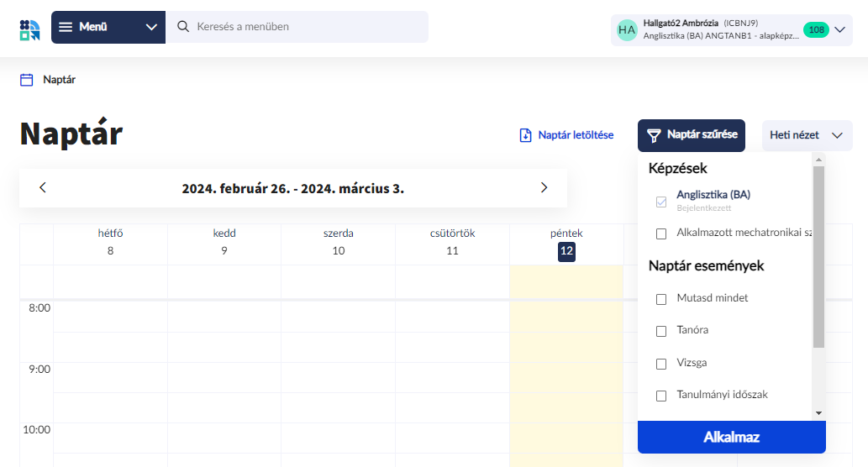Click the Naptár letöltése download icon
Image resolution: width=868 pixels, height=467 pixels.
[526, 135]
